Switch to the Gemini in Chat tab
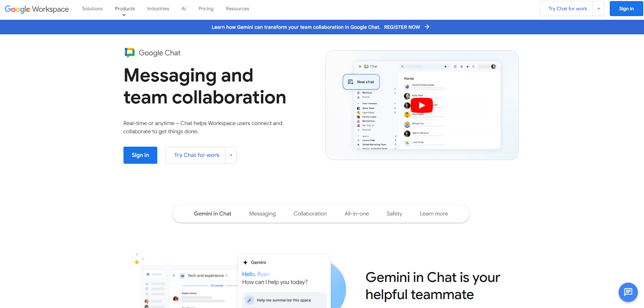 213,214
